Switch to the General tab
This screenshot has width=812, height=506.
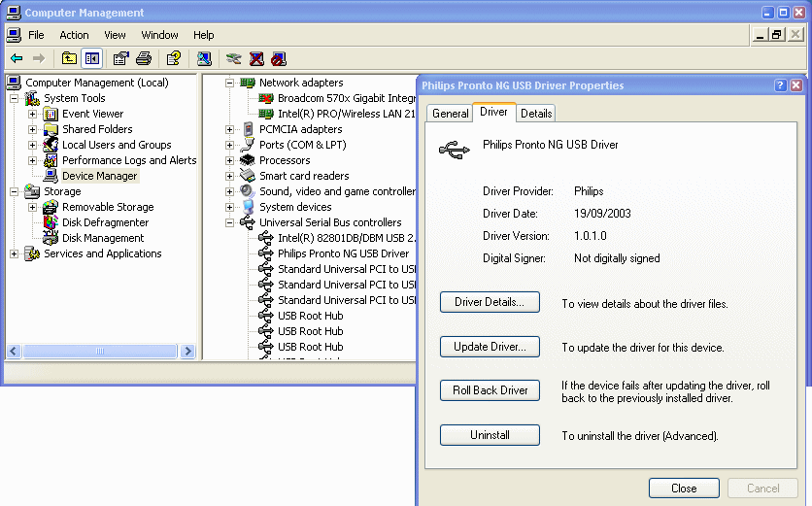[x=450, y=114]
